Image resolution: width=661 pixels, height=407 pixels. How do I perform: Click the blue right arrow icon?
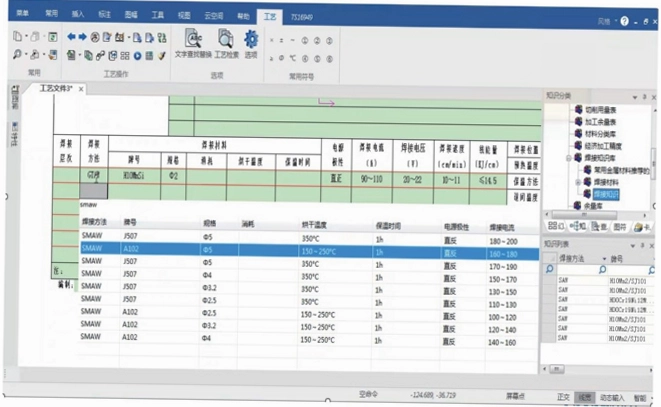[x=83, y=37]
